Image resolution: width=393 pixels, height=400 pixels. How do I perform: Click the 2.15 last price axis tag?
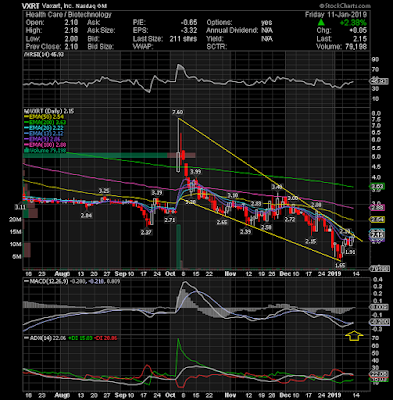point(378,235)
